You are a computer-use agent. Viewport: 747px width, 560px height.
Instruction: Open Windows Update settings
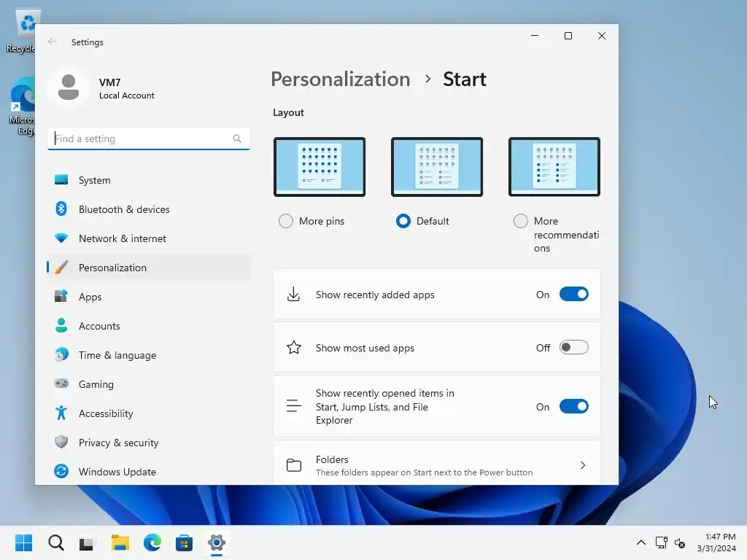(x=149, y=472)
